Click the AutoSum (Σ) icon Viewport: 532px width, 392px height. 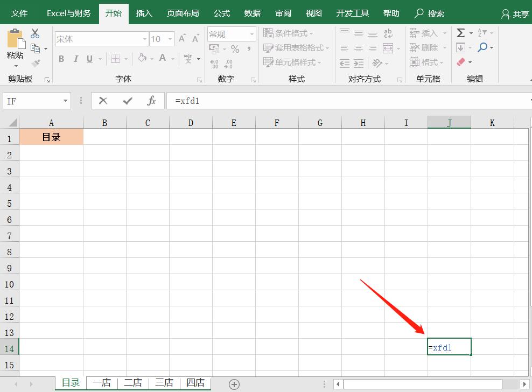pyautogui.click(x=461, y=33)
